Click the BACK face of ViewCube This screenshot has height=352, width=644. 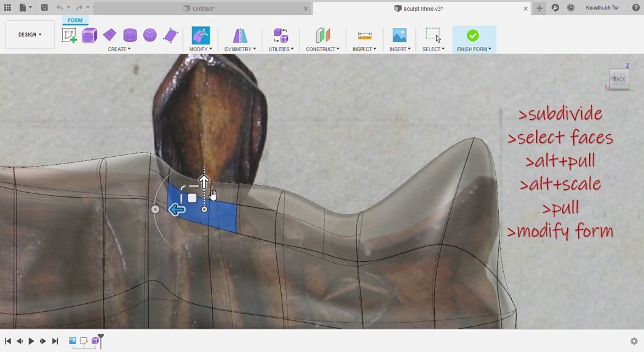coord(619,79)
